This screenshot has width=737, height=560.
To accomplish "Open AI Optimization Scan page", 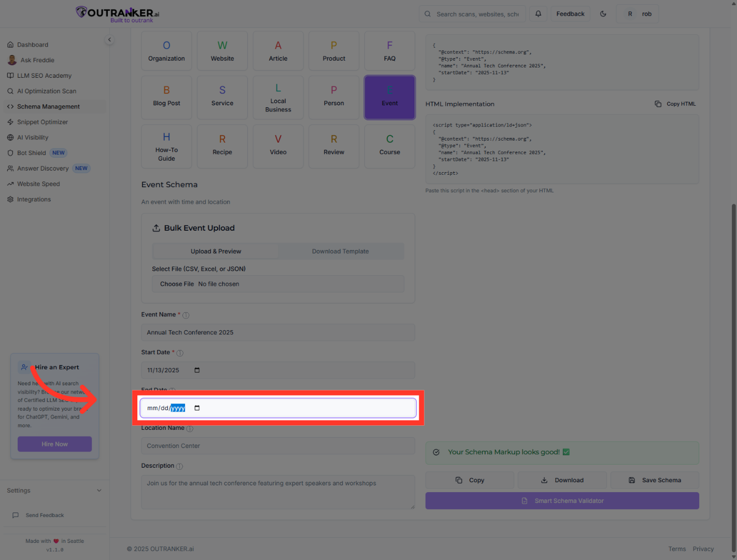I will 47,91.
